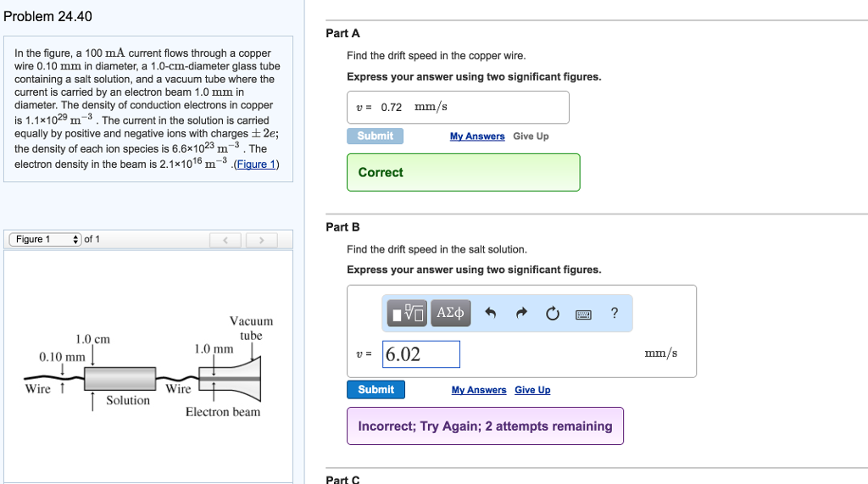This screenshot has width=868, height=484.
Task: Click the 'Correct' feedback box
Action: 464,172
